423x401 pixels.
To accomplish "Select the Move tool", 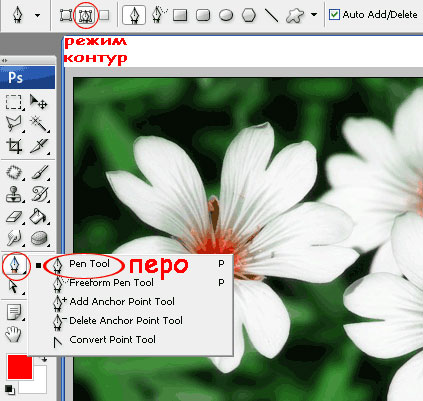I will [x=39, y=102].
